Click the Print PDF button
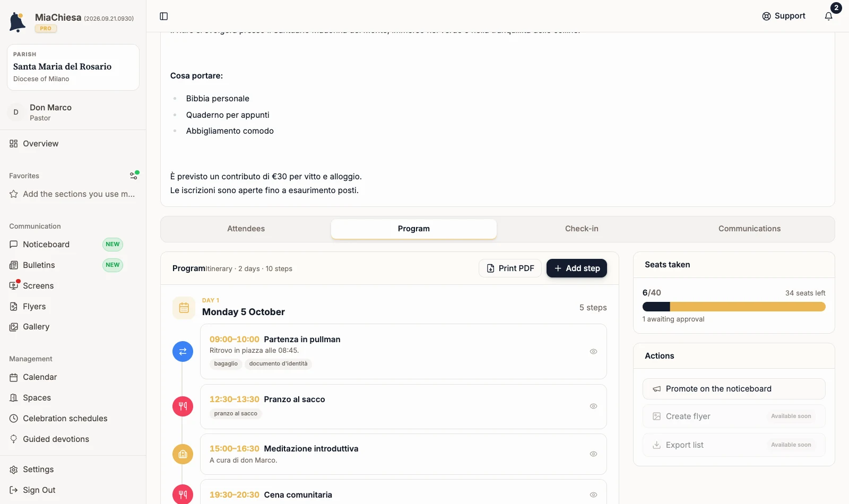 point(510,268)
